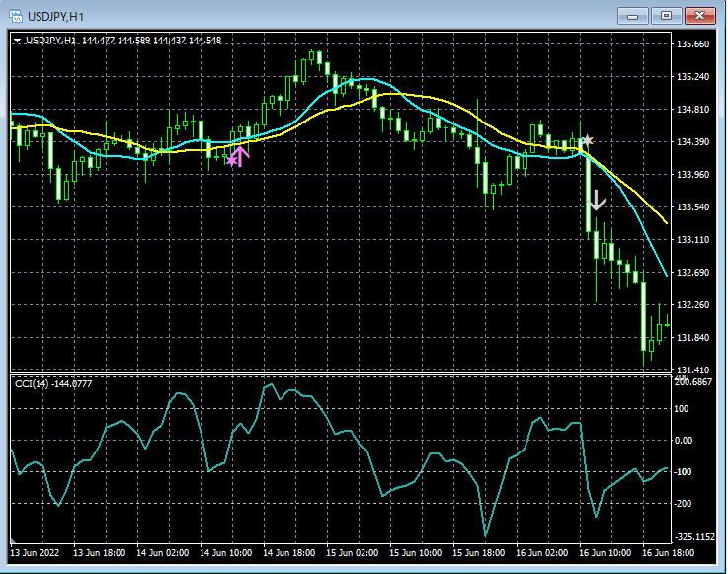Close the USDJPY,H1 chart window
This screenshot has width=728, height=574.
(x=700, y=15)
